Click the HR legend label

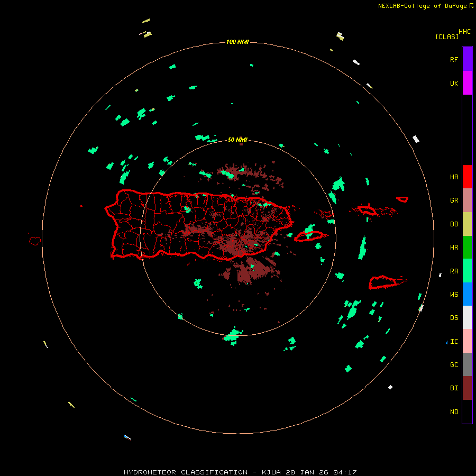[x=454, y=248]
